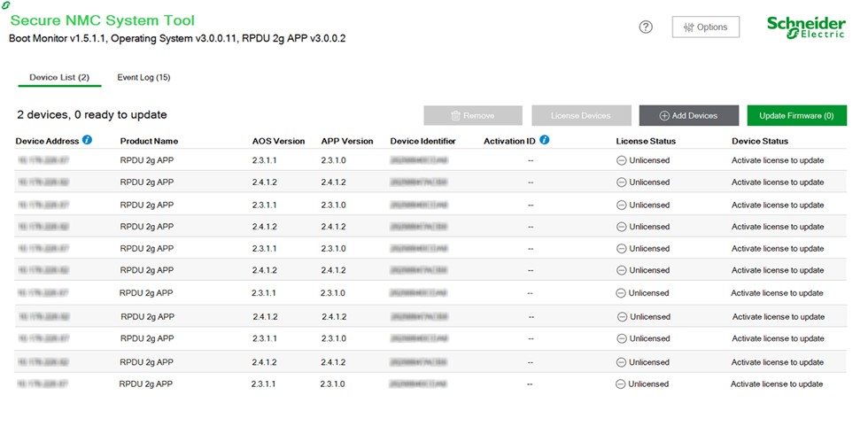This screenshot has width=868, height=434.
Task: Click the greyed-out Remove button
Action: [473, 115]
